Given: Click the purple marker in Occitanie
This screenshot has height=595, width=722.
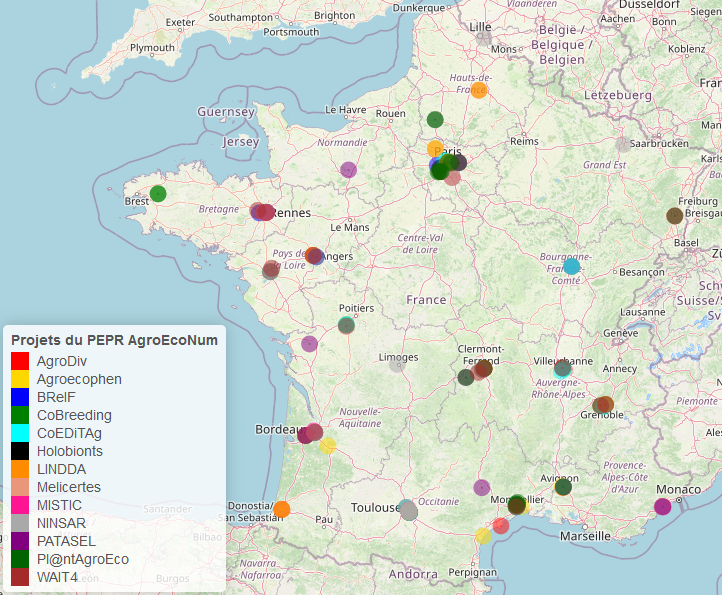Looking at the screenshot, I should pos(482,488).
